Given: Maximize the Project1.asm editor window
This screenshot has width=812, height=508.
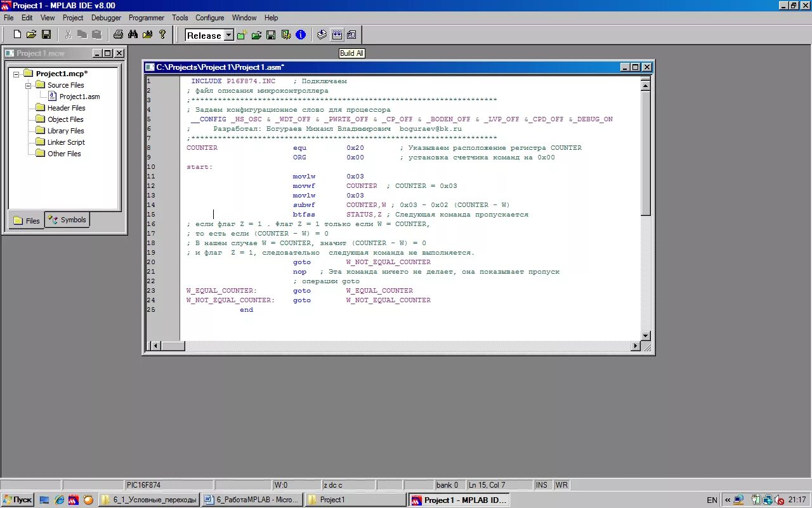Looking at the screenshot, I should (636, 67).
